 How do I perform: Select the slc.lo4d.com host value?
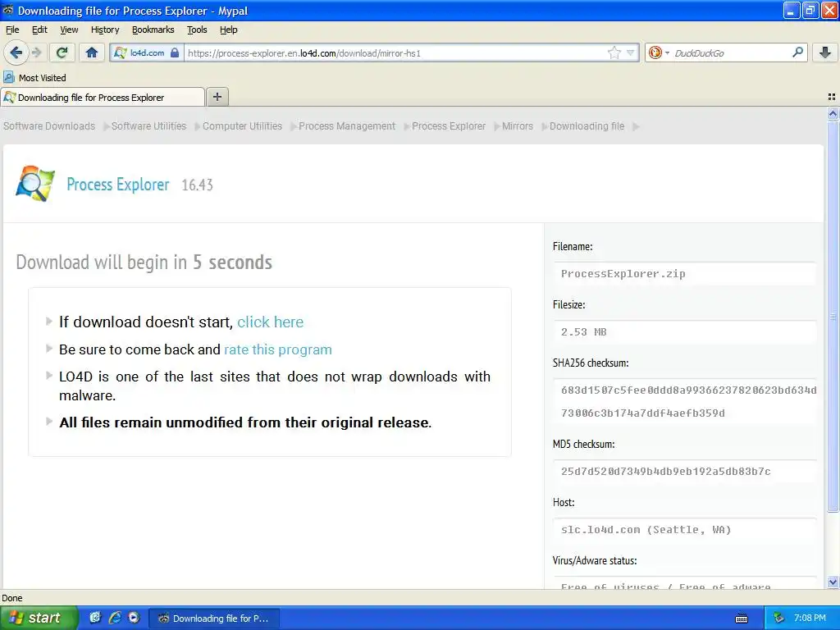click(646, 530)
